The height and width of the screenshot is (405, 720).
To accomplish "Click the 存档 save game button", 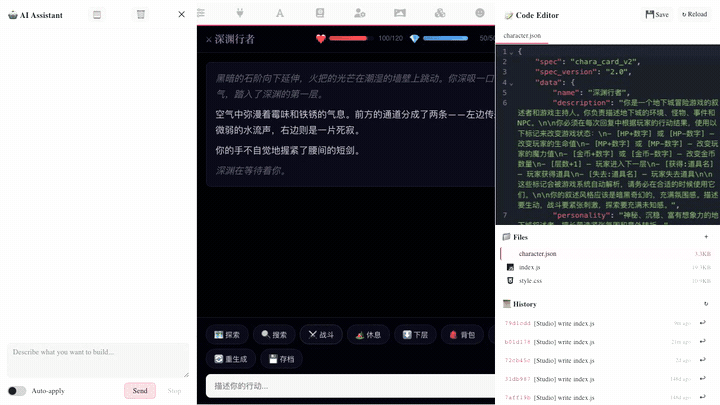I will [281, 359].
